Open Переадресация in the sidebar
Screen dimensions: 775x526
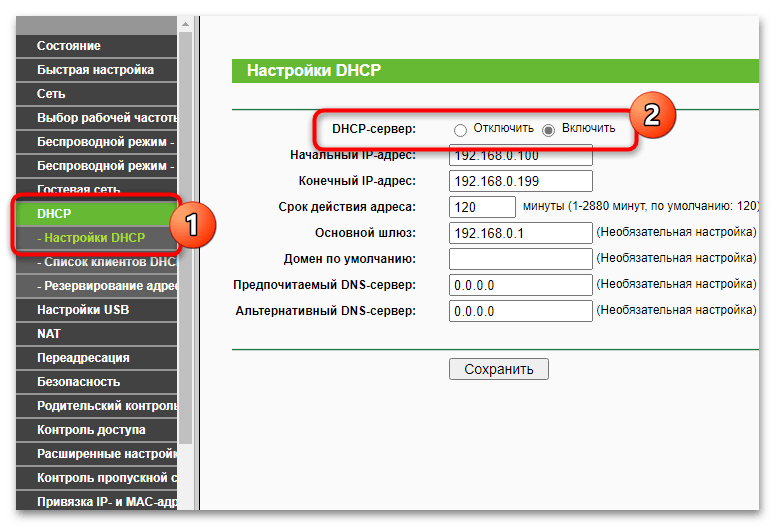(96, 358)
